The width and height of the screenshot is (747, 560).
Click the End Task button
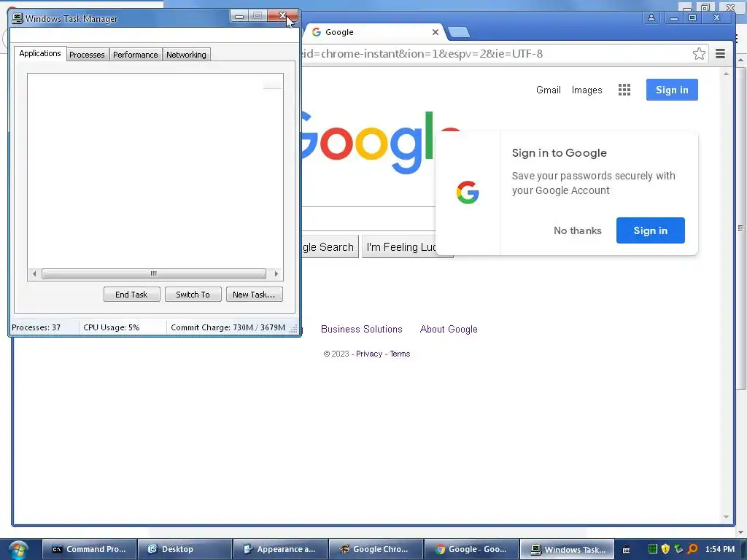[x=131, y=295]
